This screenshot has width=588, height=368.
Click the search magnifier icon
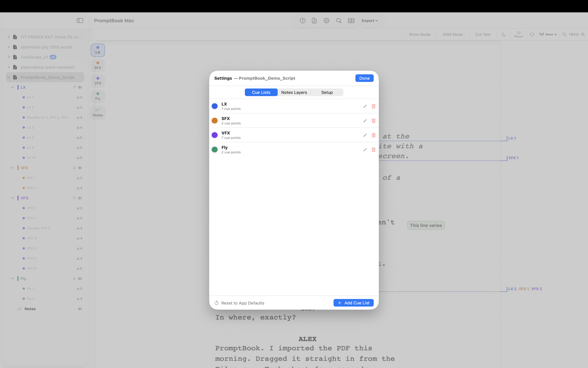tap(339, 21)
